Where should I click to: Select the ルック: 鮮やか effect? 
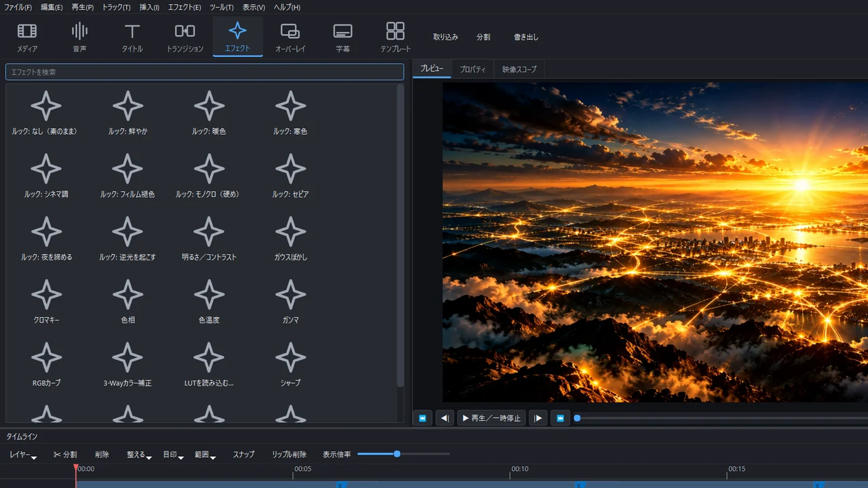point(127,113)
